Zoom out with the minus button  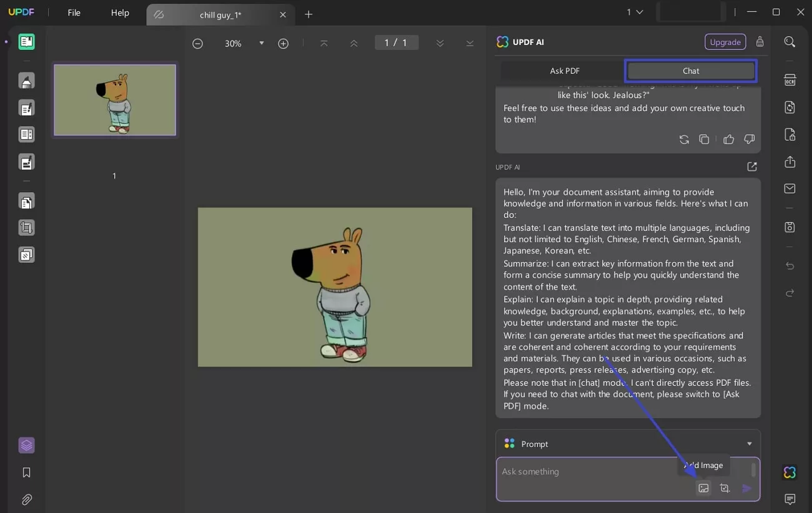point(197,43)
